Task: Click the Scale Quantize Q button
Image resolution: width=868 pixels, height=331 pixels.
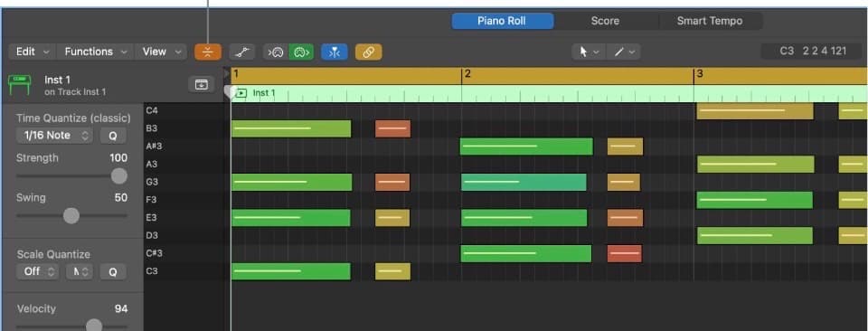Action: tap(113, 272)
